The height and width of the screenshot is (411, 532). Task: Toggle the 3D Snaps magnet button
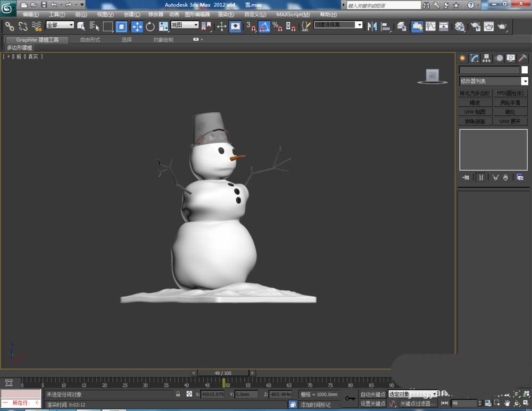[251, 27]
